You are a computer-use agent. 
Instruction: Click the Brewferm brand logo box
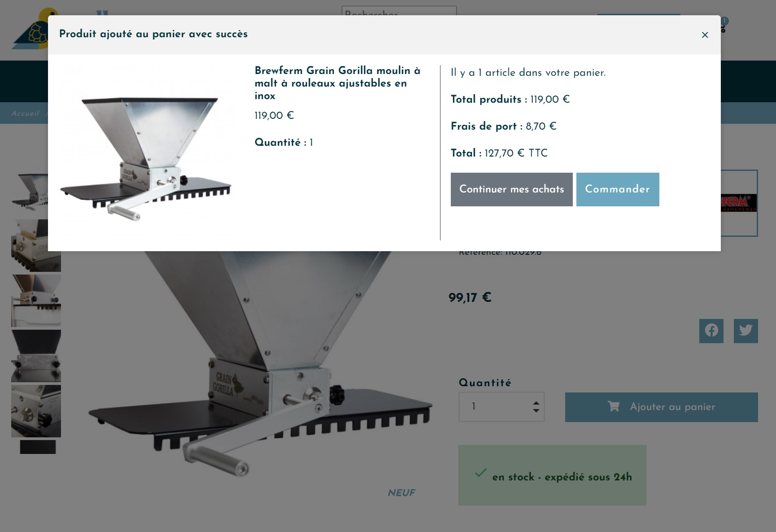(739, 203)
